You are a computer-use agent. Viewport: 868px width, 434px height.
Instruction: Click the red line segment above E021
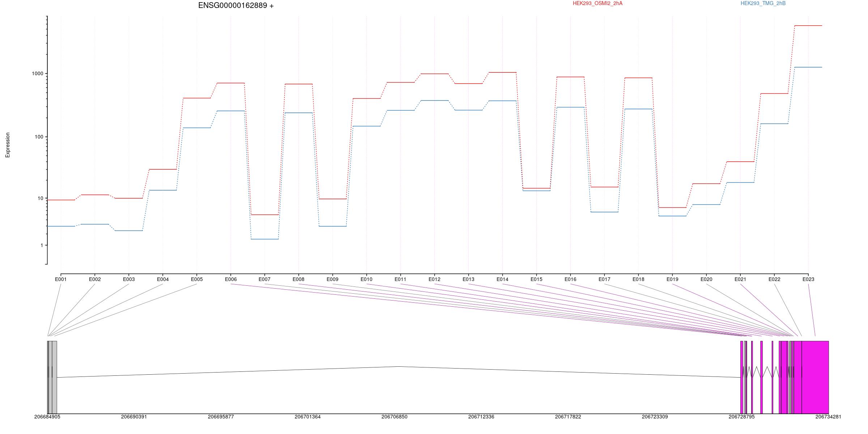pyautogui.click(x=740, y=162)
